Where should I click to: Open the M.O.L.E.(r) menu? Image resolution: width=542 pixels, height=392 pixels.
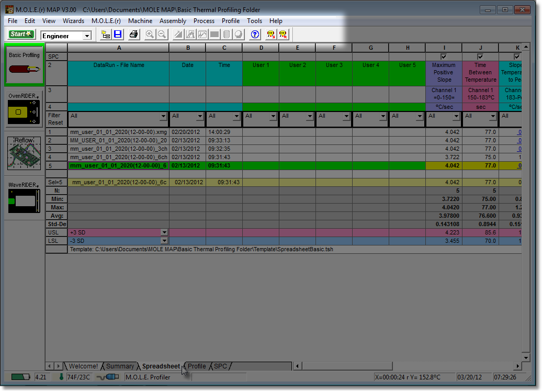pos(106,21)
